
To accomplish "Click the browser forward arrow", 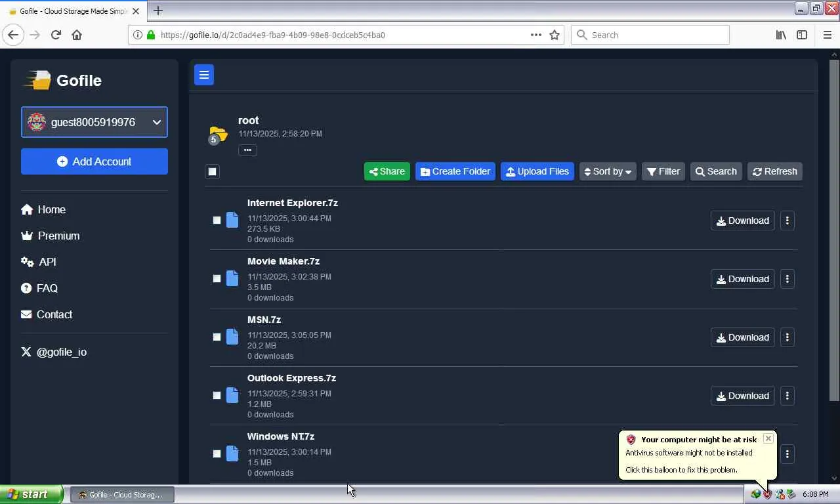I will point(35,35).
